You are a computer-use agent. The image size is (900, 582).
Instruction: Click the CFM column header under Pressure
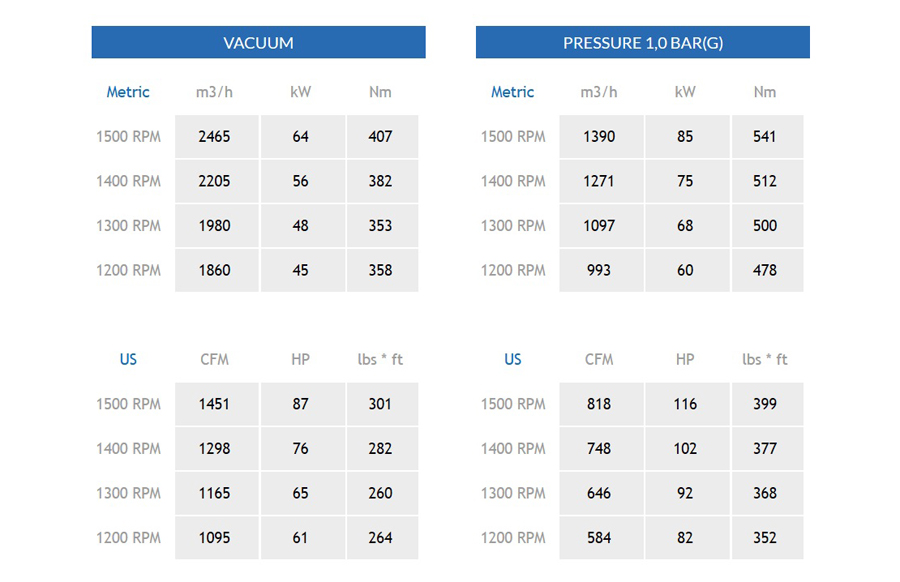[599, 359]
